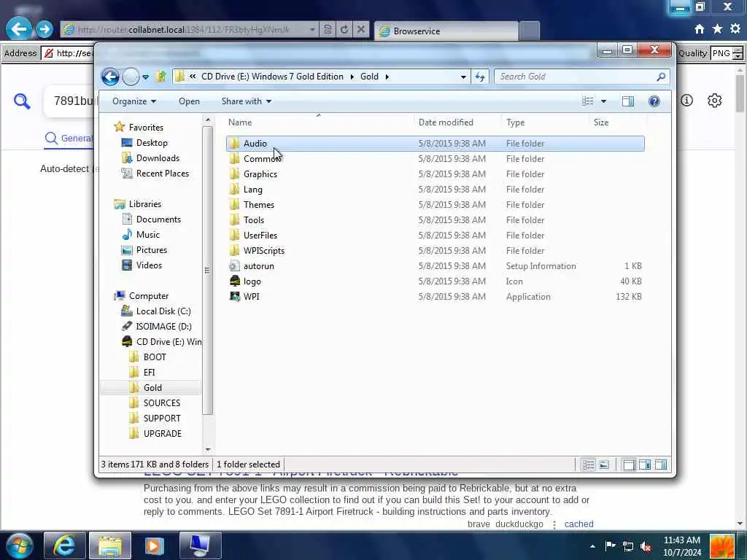The width and height of the screenshot is (747, 560).
Task: Select the Audio folder
Action: point(435,144)
